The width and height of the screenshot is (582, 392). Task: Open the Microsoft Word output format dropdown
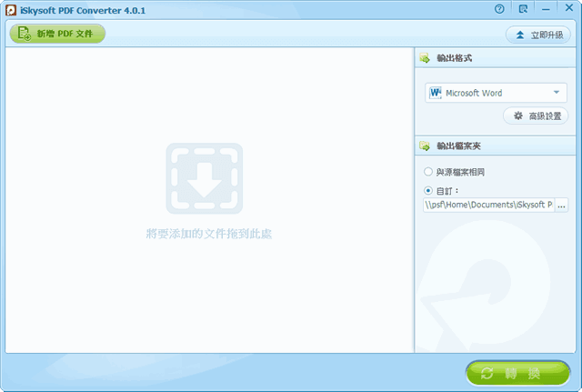pyautogui.click(x=496, y=93)
